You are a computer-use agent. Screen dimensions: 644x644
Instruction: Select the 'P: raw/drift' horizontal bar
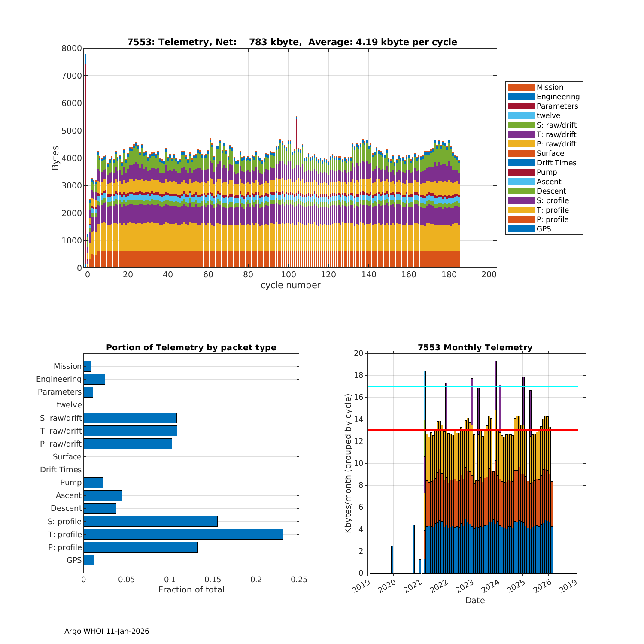point(128,444)
